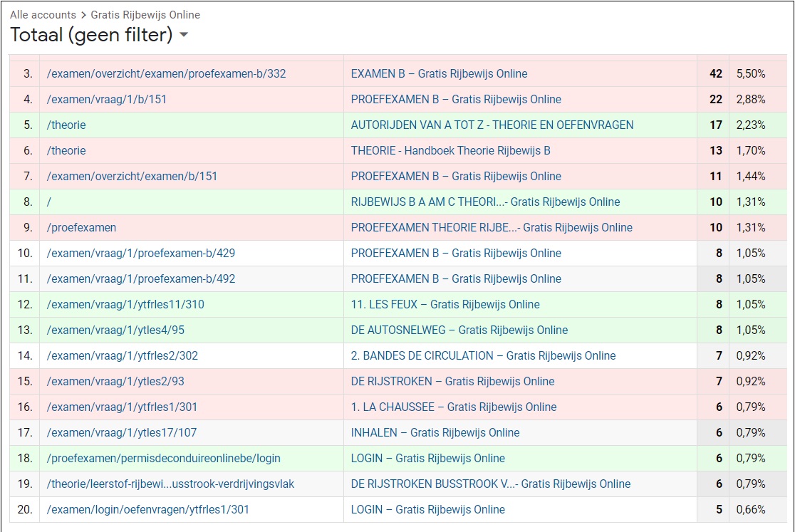Click the row number 3.

click(x=28, y=73)
